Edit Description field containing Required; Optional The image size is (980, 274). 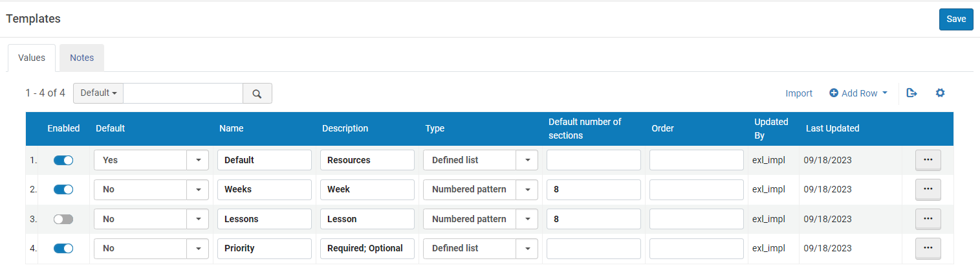click(367, 248)
